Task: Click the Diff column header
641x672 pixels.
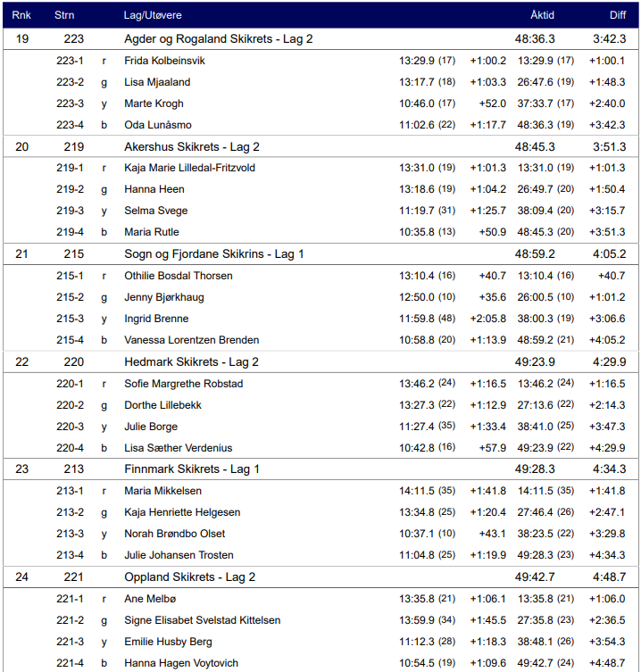Action: (618, 15)
